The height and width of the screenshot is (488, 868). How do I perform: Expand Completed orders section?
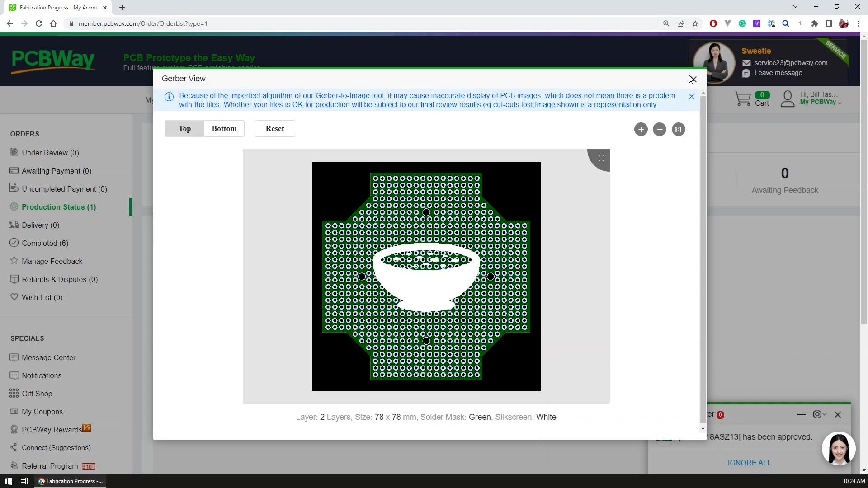[45, 243]
